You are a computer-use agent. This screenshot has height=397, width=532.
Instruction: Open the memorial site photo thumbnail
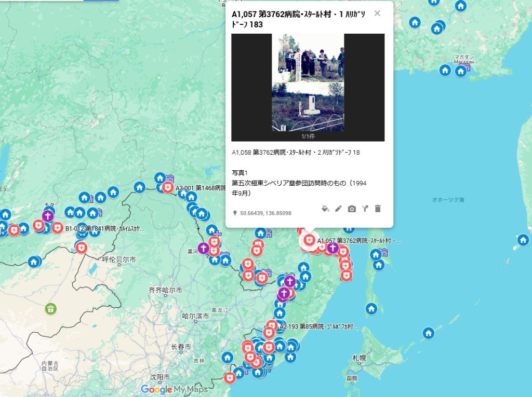(x=308, y=83)
